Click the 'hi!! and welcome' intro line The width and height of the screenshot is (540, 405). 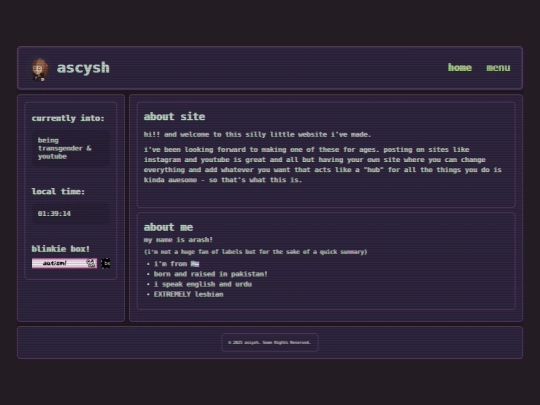[x=257, y=135]
